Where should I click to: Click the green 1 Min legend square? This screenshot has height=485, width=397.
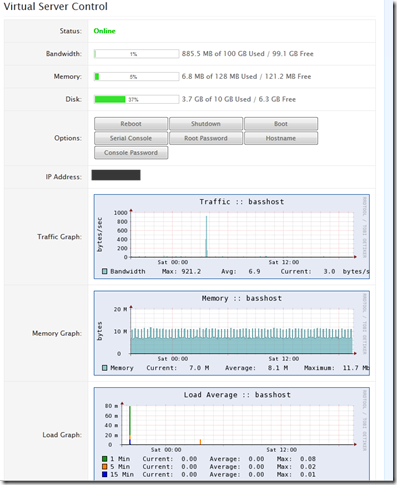coord(104,459)
